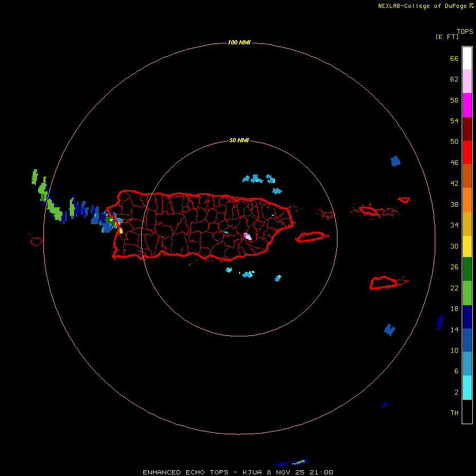Select the 34 legend value
This screenshot has width=476, height=476.
(x=454, y=225)
